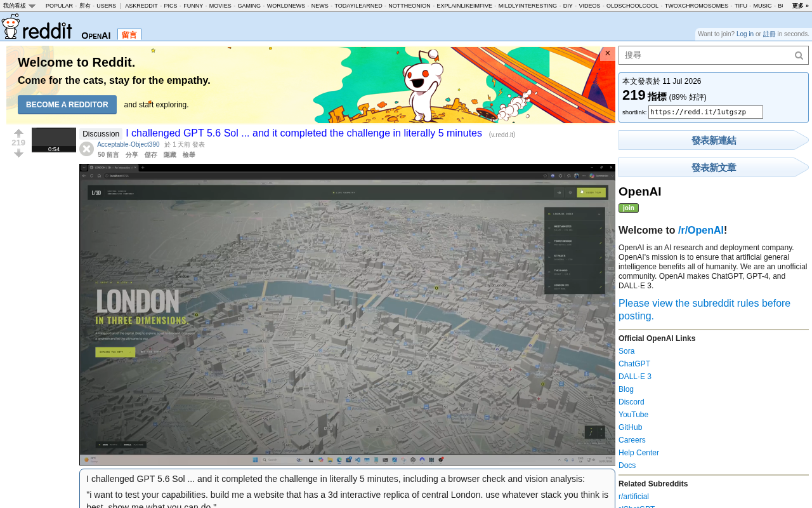The height and width of the screenshot is (508, 812).
Task: Open the 50 留言 comments link
Action: (x=108, y=155)
